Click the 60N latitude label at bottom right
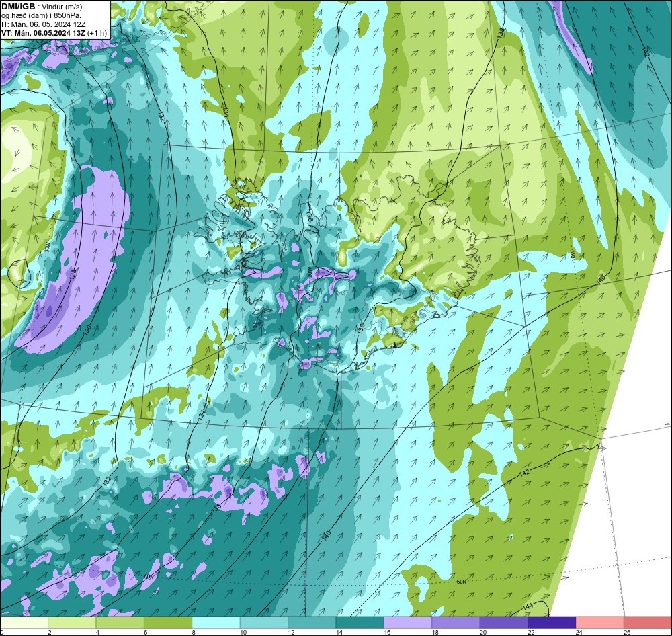 [x=461, y=582]
